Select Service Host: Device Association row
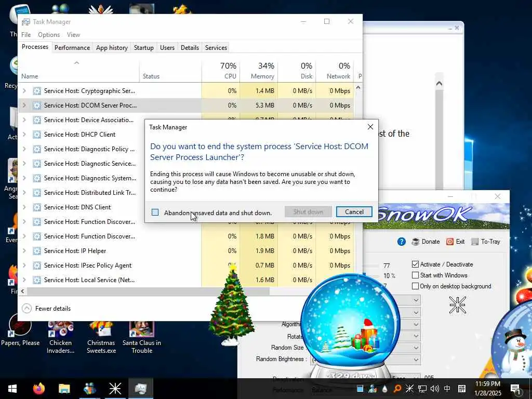 point(82,120)
